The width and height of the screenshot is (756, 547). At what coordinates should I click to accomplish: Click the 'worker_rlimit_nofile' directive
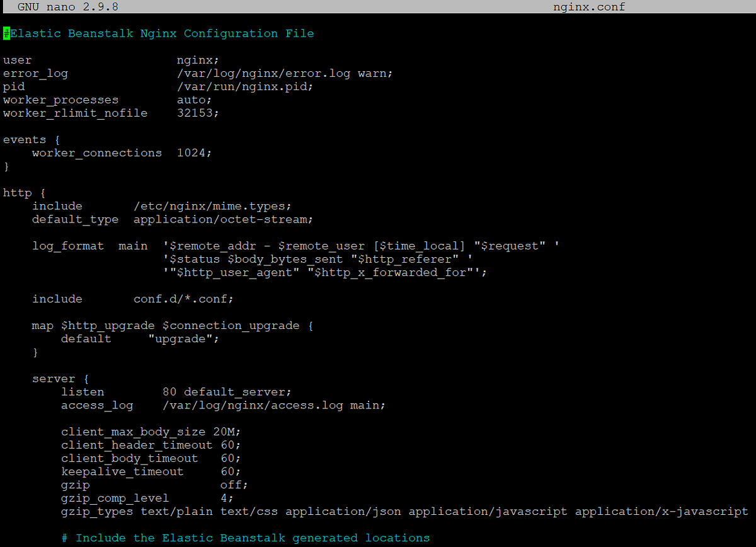[75, 113]
